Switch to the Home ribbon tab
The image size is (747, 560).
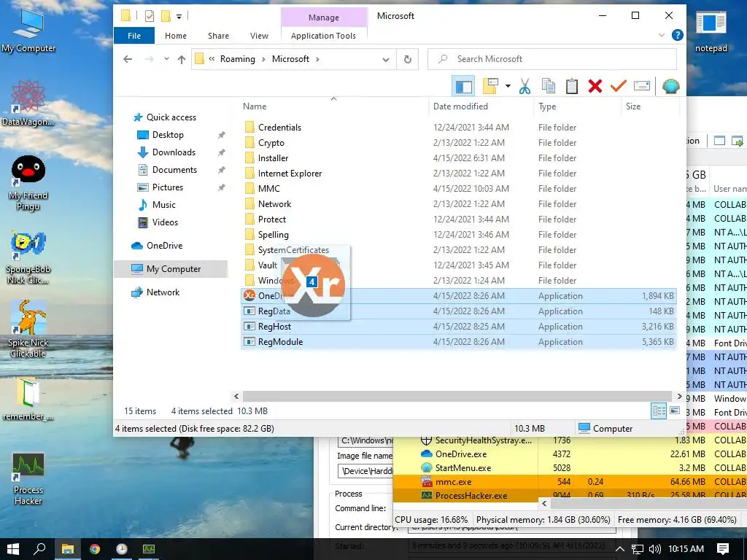pyautogui.click(x=175, y=36)
